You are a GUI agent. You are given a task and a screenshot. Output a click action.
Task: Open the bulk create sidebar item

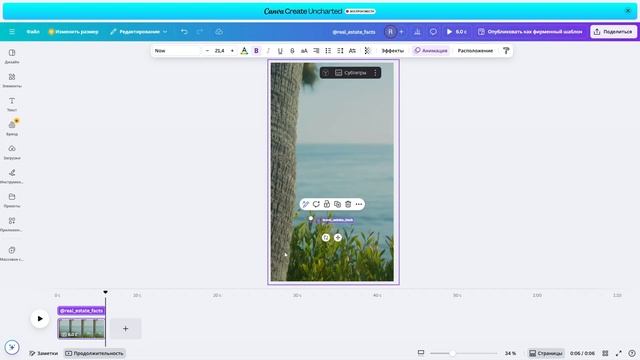[12, 253]
